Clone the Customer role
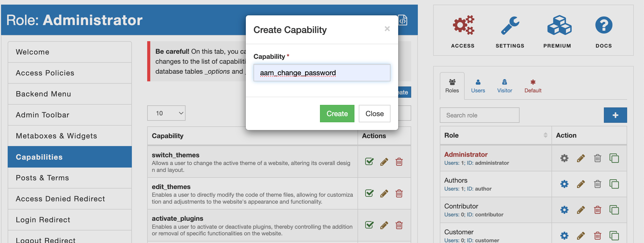The height and width of the screenshot is (243, 644). coord(614,236)
